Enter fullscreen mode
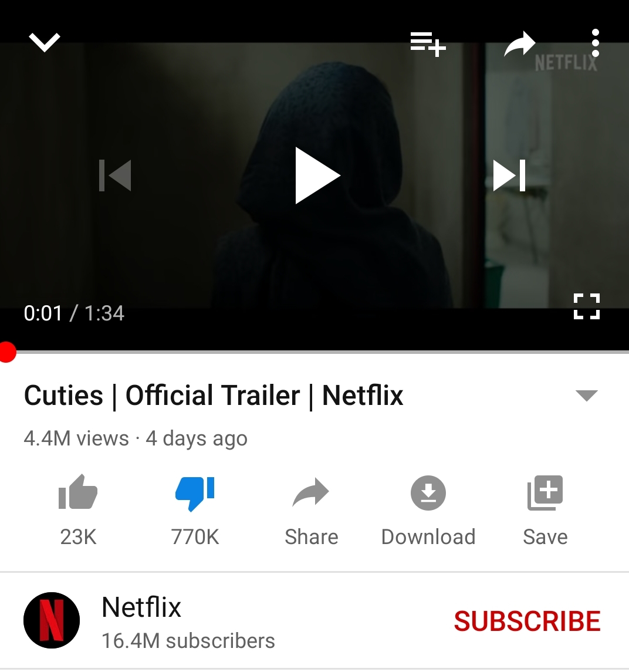This screenshot has width=629, height=672. click(587, 306)
